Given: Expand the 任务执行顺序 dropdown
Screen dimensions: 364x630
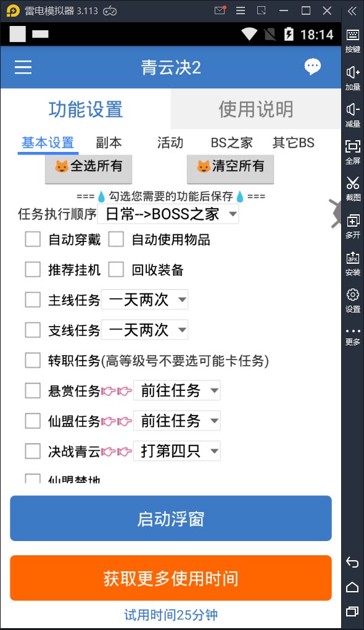Looking at the screenshot, I should (x=168, y=214).
